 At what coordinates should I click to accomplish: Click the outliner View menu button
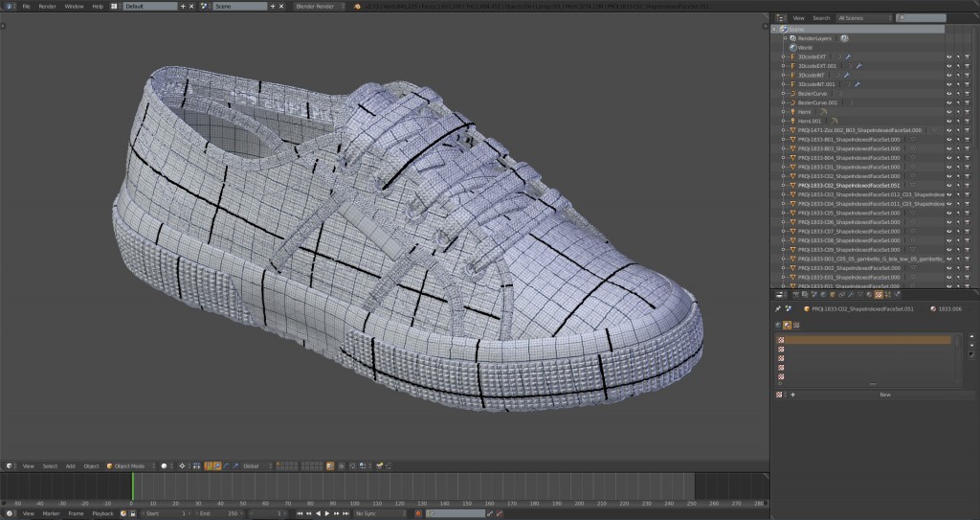pos(799,18)
